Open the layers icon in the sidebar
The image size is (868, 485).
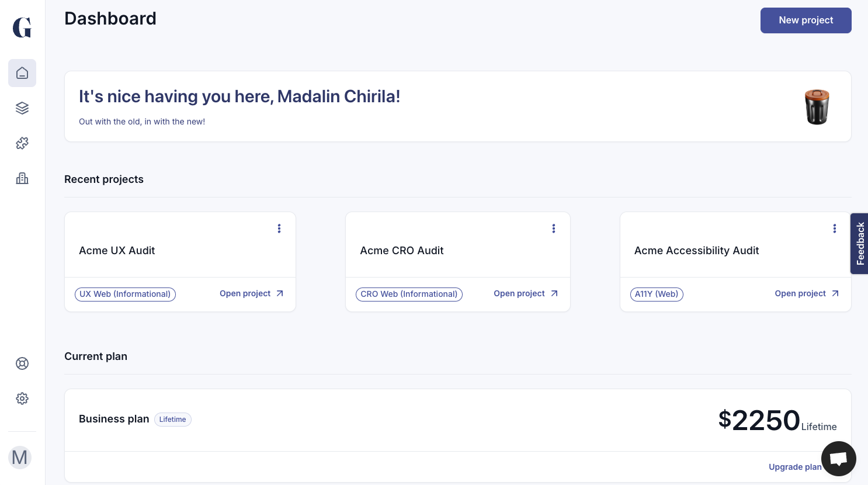pyautogui.click(x=22, y=108)
